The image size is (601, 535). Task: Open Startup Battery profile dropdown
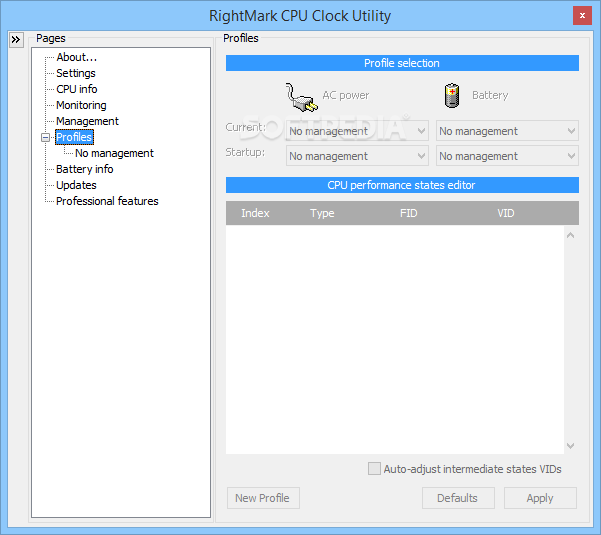click(x=507, y=156)
